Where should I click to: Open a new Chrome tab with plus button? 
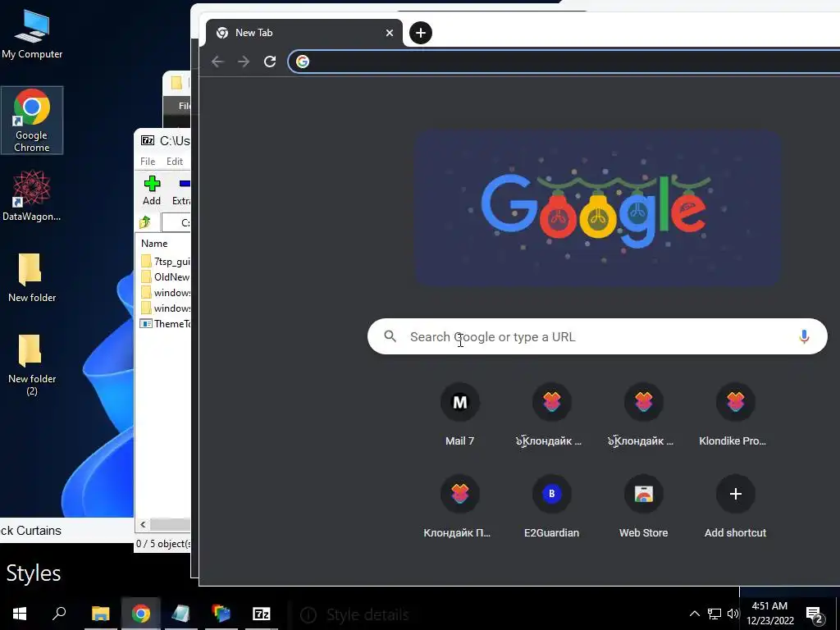coord(421,33)
